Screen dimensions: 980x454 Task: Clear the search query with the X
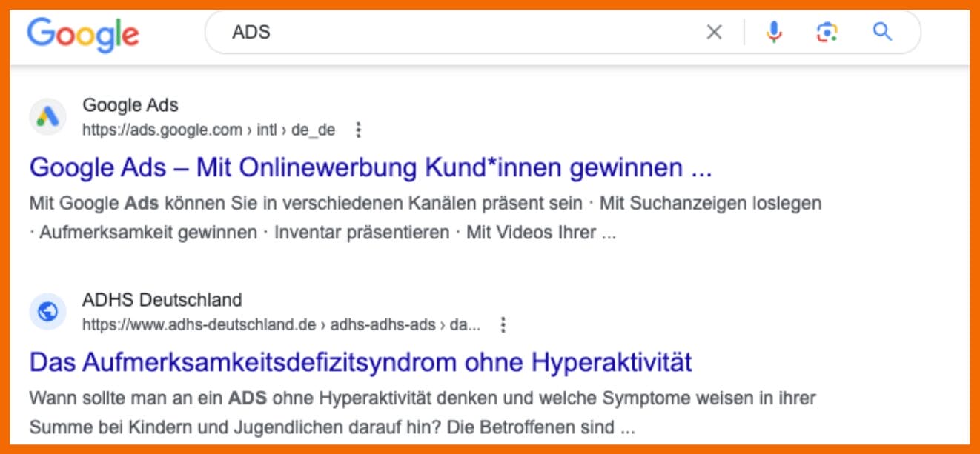coord(714,32)
